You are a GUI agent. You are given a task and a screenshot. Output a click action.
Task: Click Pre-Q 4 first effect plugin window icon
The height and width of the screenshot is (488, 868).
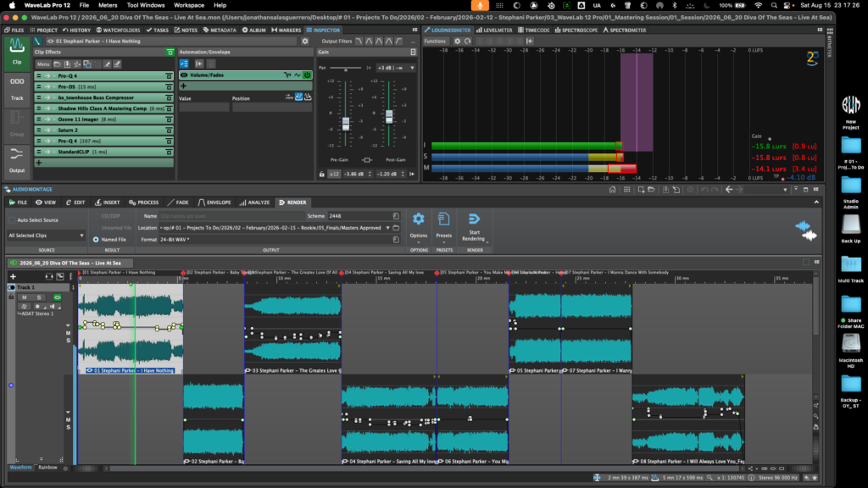pos(169,75)
